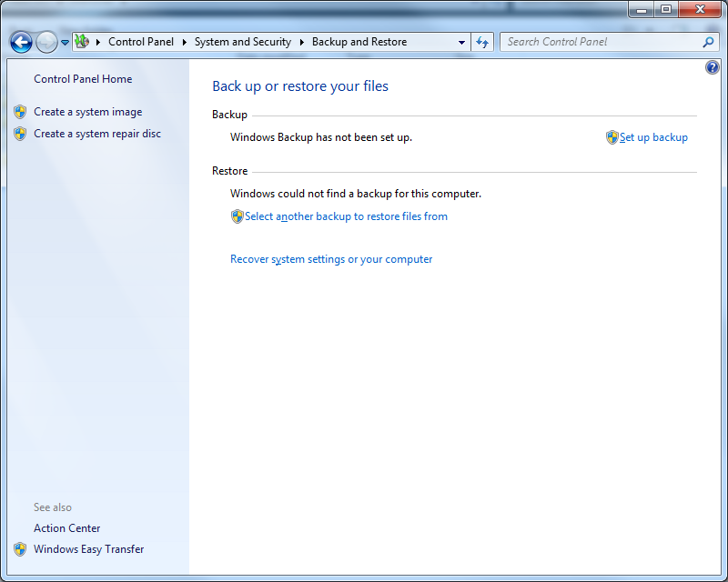Click the 'Back up or restore your files' heading
This screenshot has width=728, height=582.
(x=300, y=86)
